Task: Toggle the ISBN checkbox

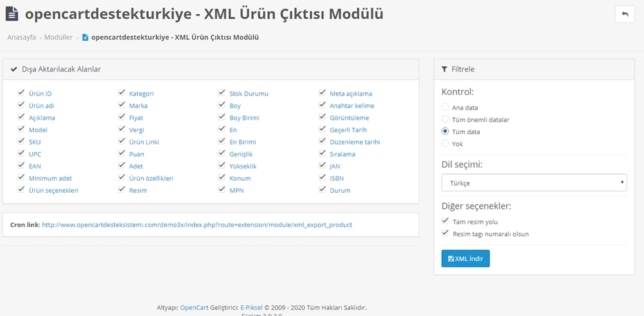Action: pyautogui.click(x=323, y=177)
